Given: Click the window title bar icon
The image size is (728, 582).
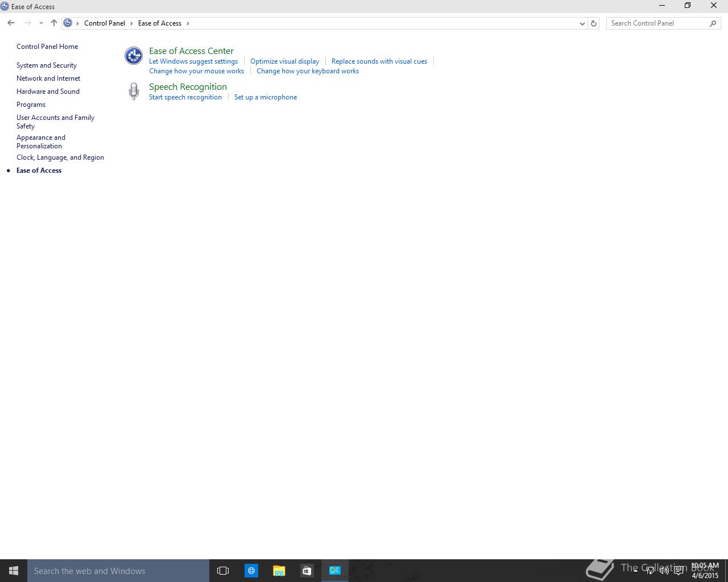Looking at the screenshot, I should [5, 6].
